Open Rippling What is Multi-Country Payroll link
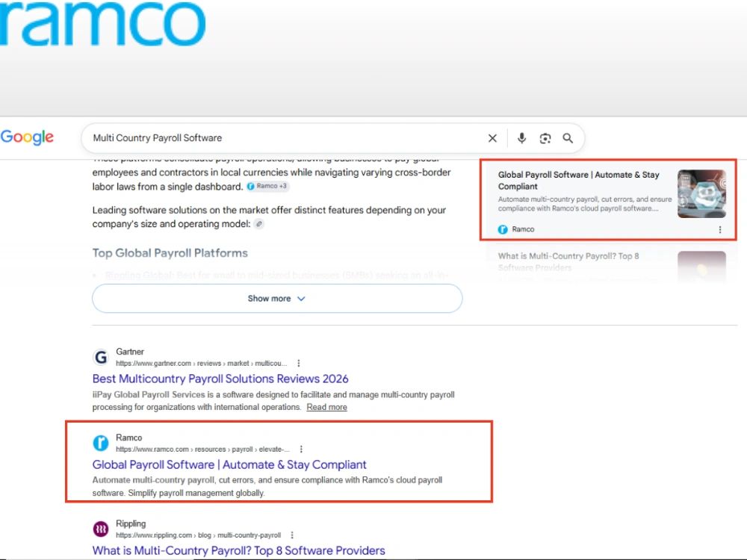Viewport: 747px width, 560px height. point(238,550)
